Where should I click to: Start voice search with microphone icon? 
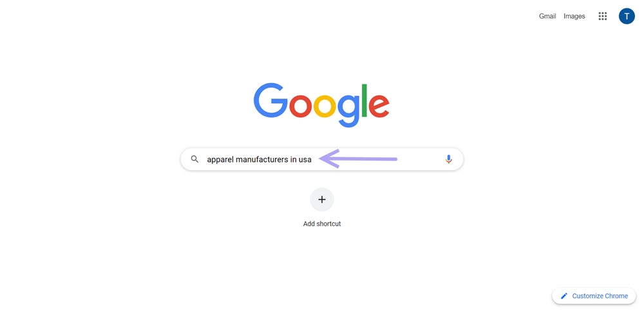coord(448,159)
